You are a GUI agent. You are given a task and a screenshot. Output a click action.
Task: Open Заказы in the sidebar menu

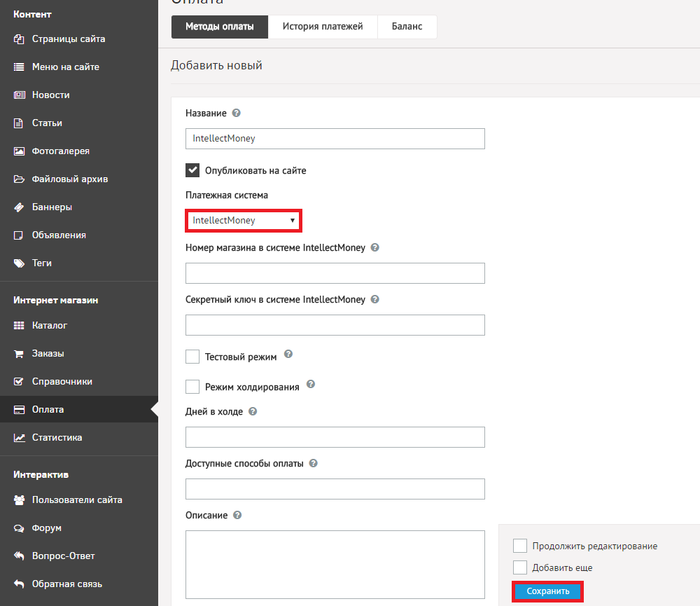coord(48,354)
